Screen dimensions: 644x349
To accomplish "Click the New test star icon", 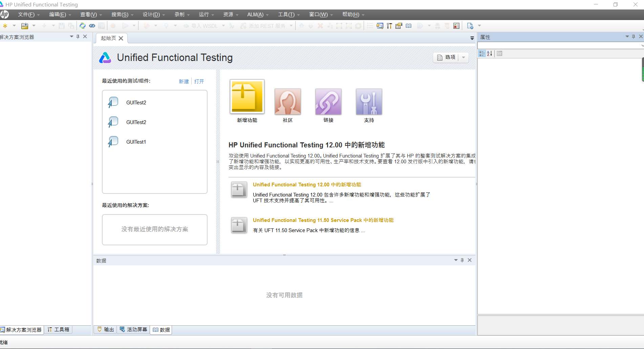I will (x=5, y=26).
